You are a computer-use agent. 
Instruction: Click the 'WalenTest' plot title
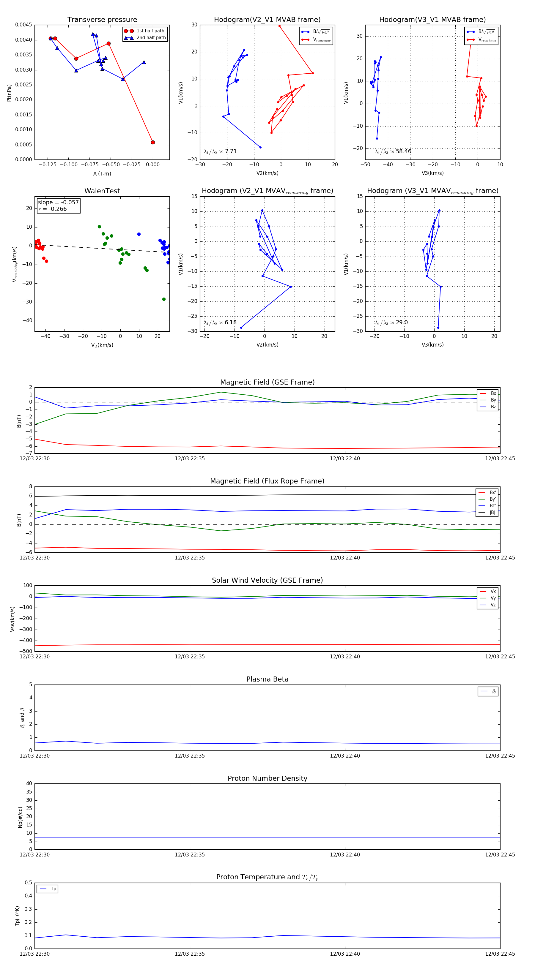tap(102, 191)
